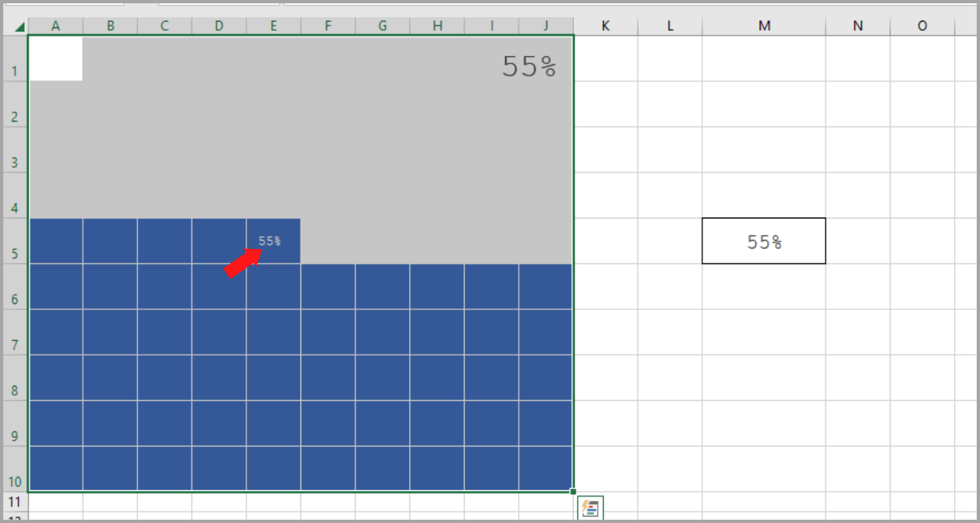Select the column M header

(x=764, y=26)
